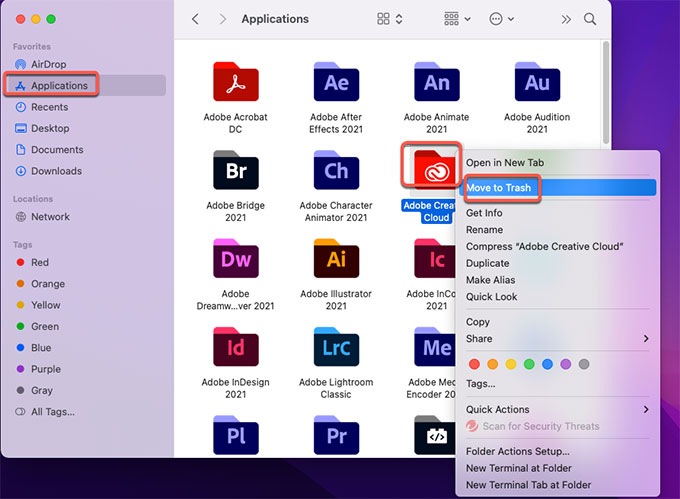Apply yellow tag color in context menu

[x=511, y=364]
